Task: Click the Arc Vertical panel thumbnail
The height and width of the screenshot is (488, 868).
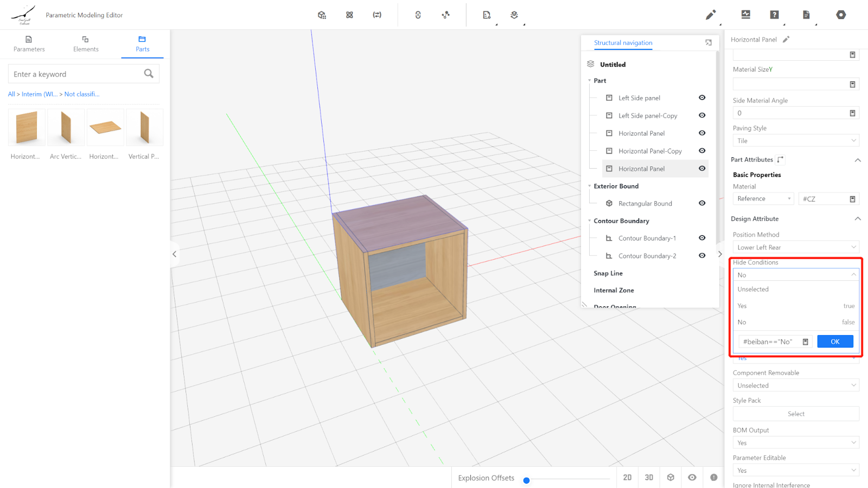Action: (66, 127)
